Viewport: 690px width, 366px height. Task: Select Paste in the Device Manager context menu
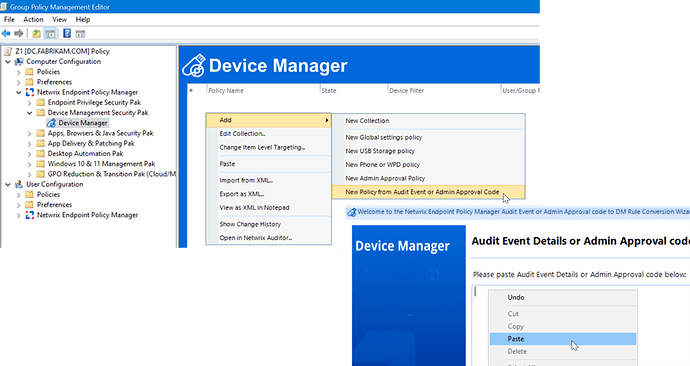click(x=268, y=164)
